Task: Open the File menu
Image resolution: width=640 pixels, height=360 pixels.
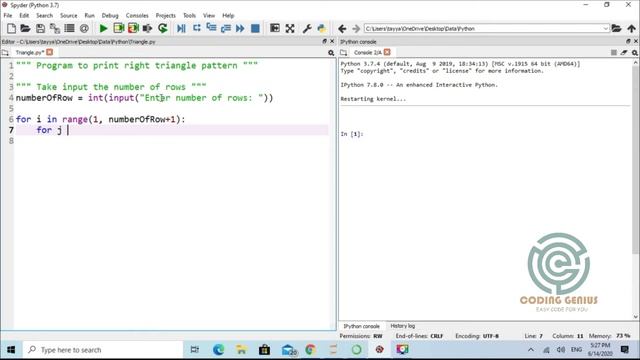Action: coord(8,16)
